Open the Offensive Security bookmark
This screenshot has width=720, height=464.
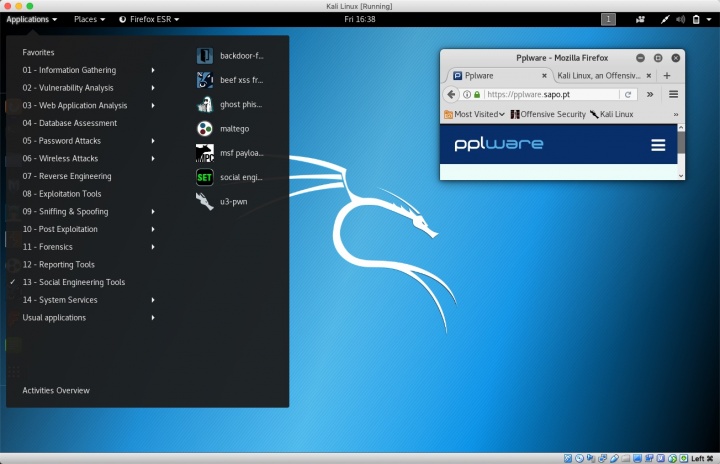547,114
